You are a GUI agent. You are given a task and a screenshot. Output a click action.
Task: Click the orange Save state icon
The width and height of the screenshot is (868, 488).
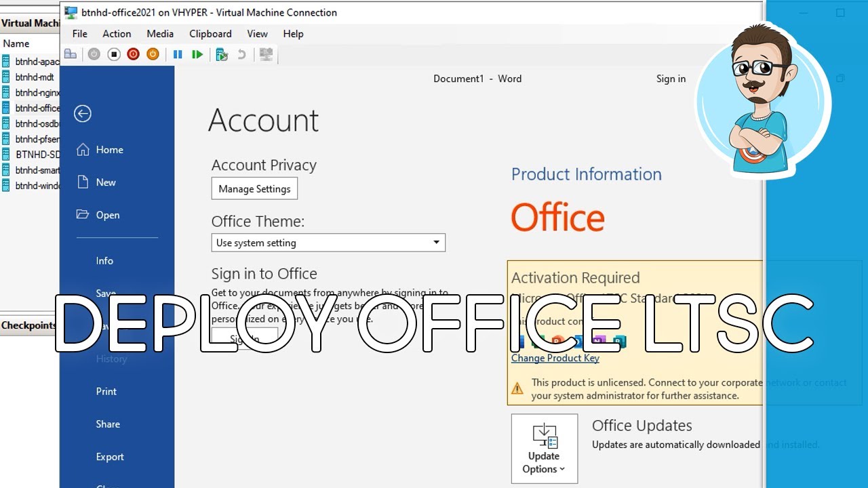153,54
